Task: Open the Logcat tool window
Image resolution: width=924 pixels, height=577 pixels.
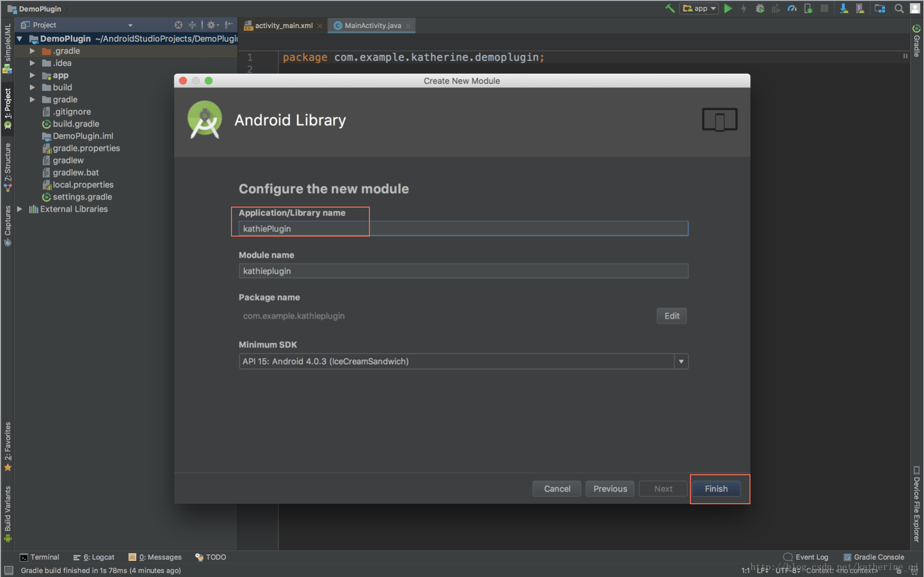Action: (x=94, y=557)
